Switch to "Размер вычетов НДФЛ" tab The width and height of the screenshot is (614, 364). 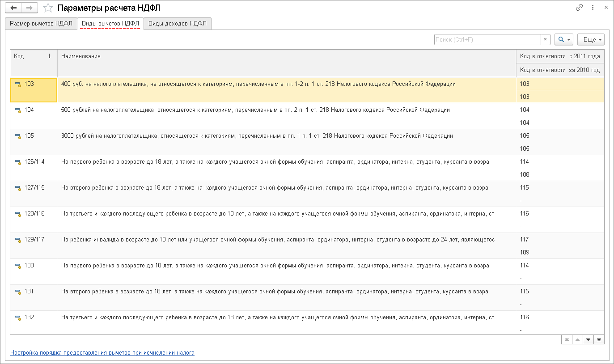[x=41, y=24]
